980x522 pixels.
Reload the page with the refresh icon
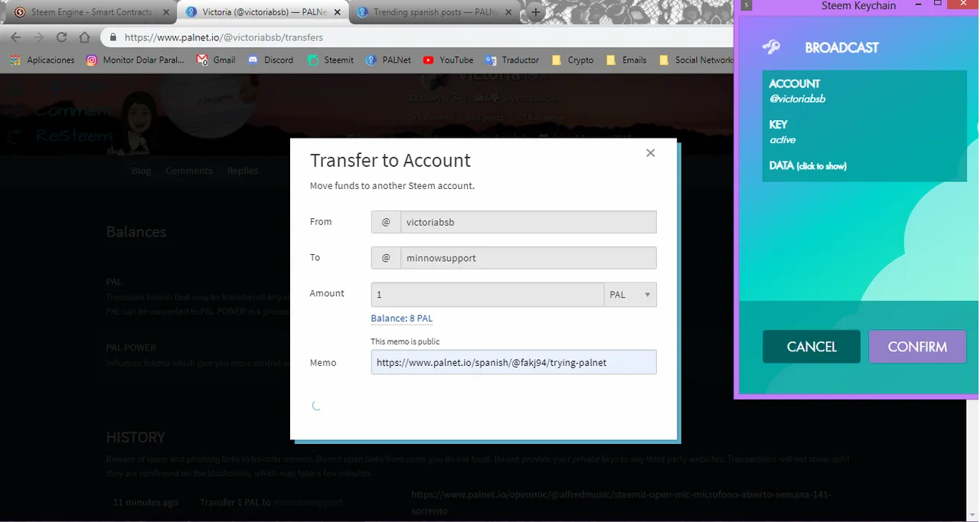tap(61, 37)
